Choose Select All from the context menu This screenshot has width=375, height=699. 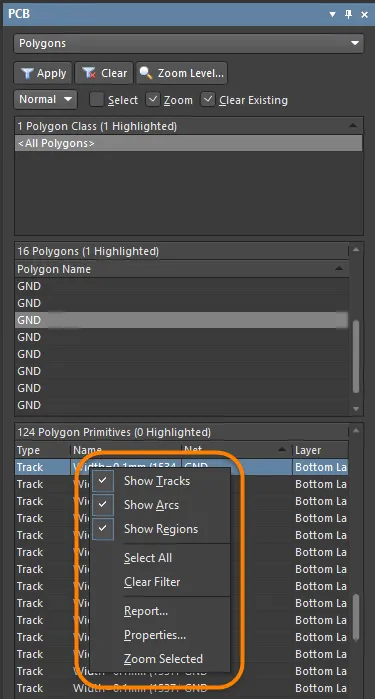(x=148, y=558)
